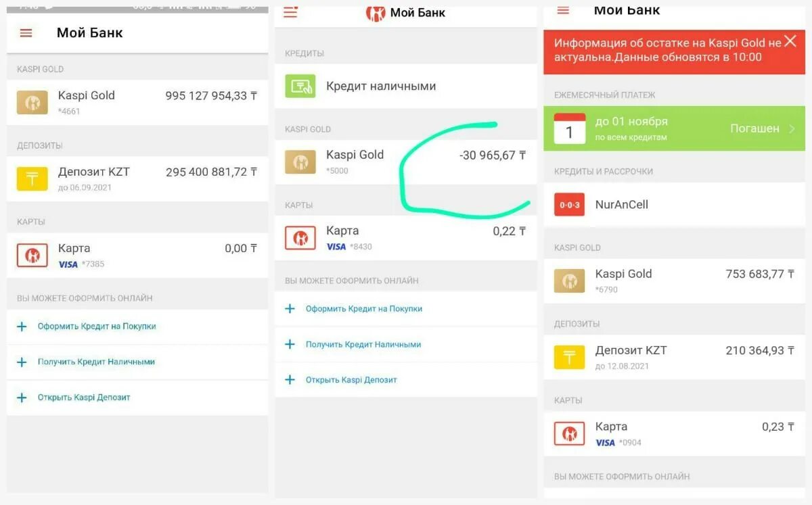Viewport: 812px width, 505px height.
Task: Select deposit amount 295 400 881,72 ₸
Action: [211, 172]
